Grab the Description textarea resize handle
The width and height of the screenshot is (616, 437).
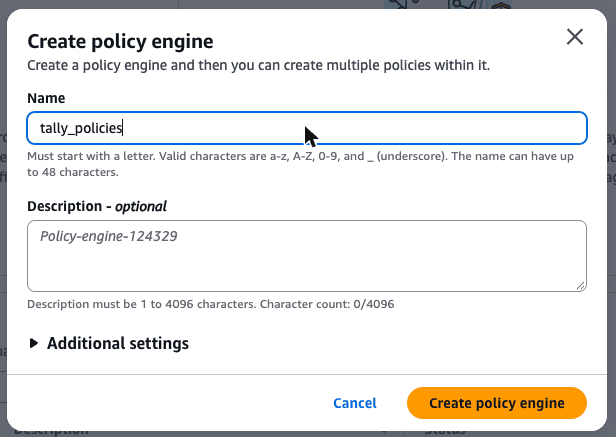pyautogui.click(x=581, y=286)
